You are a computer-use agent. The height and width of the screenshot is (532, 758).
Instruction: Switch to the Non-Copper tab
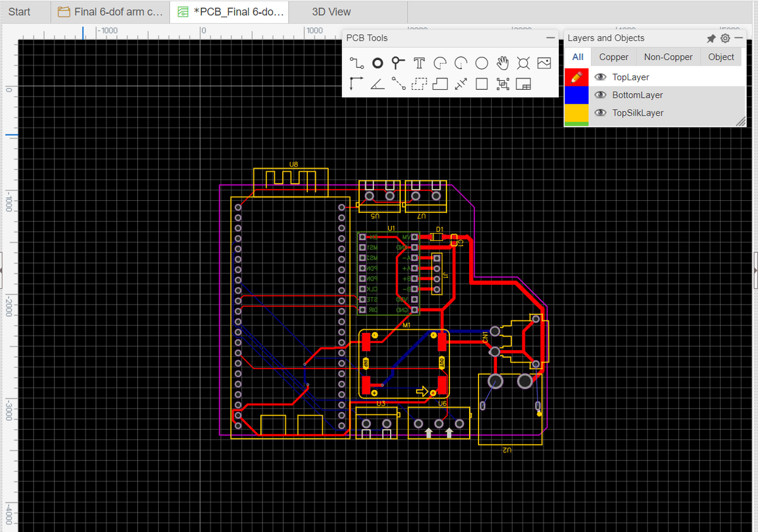point(668,57)
